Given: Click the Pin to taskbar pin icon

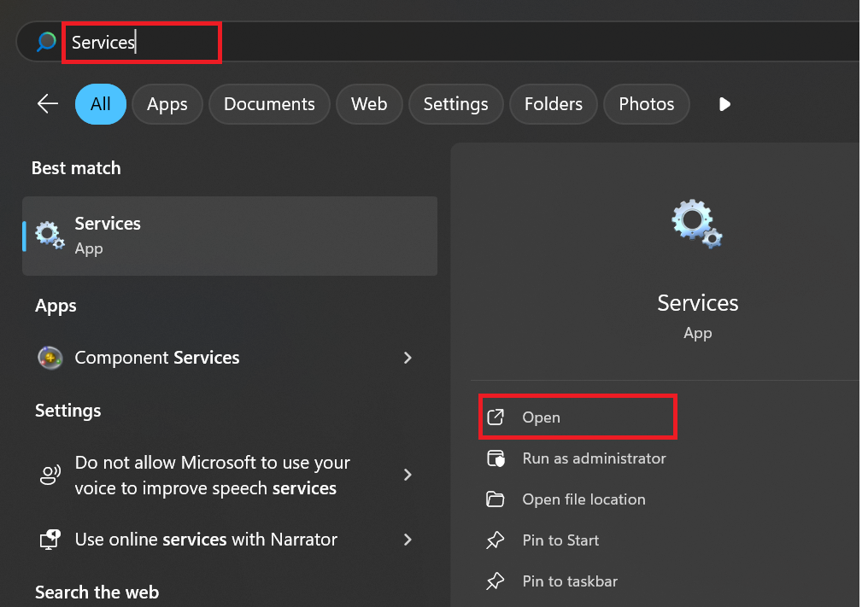Looking at the screenshot, I should pos(496,581).
